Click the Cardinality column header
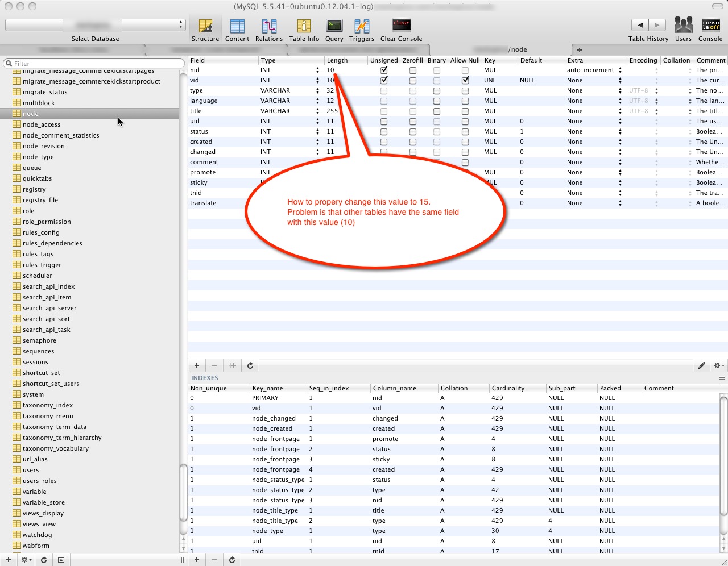728x566 pixels. [x=518, y=388]
